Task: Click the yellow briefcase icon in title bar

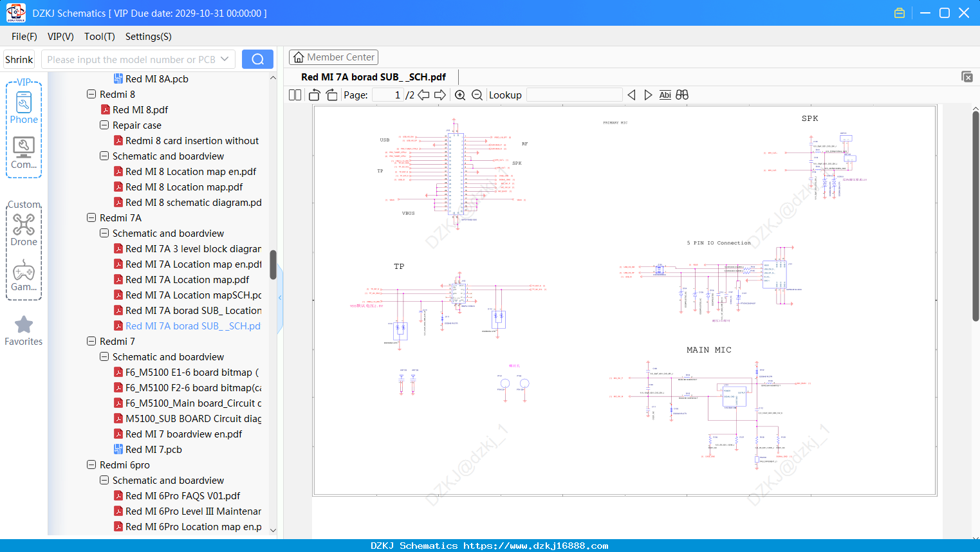Action: 900,13
